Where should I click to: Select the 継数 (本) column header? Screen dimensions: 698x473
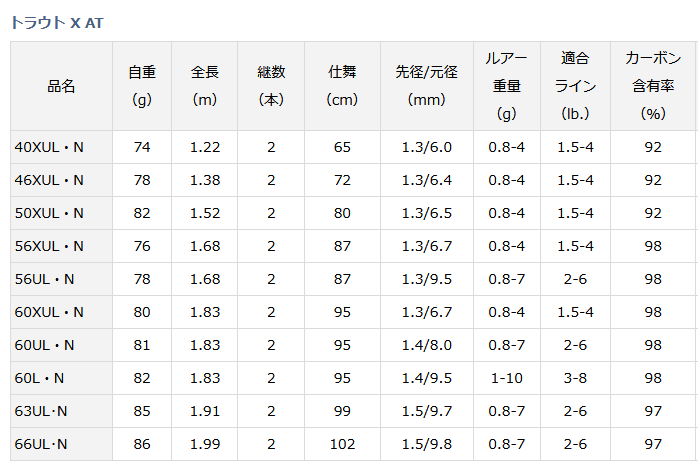tap(271, 86)
